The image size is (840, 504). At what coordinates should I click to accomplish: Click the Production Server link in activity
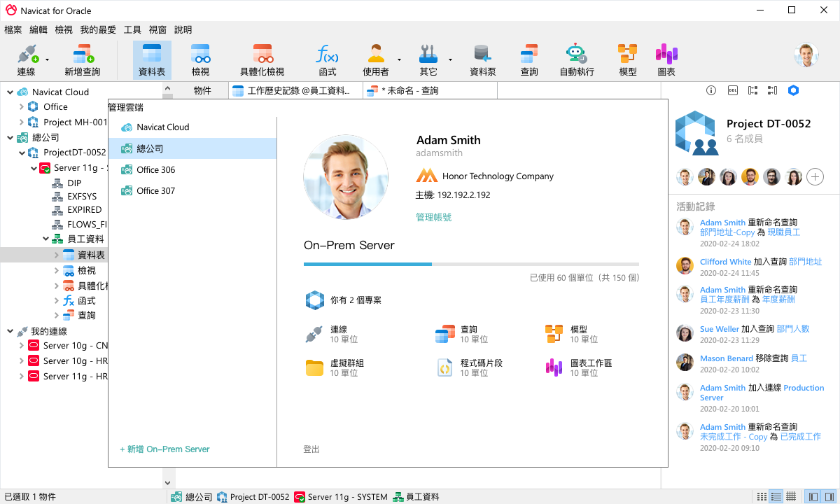762,393
